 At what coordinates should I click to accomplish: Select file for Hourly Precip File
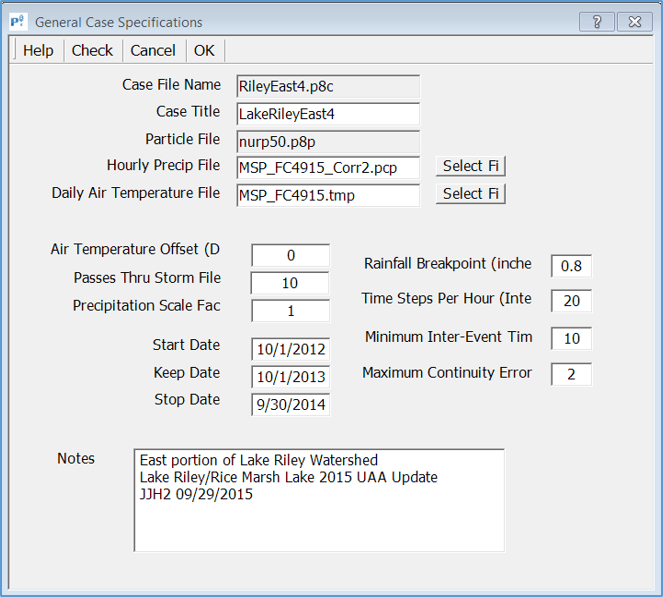(471, 166)
